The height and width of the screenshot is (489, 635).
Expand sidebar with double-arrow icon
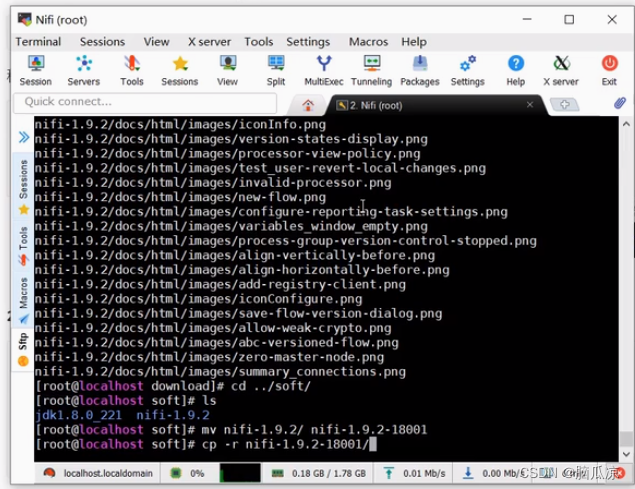24,137
